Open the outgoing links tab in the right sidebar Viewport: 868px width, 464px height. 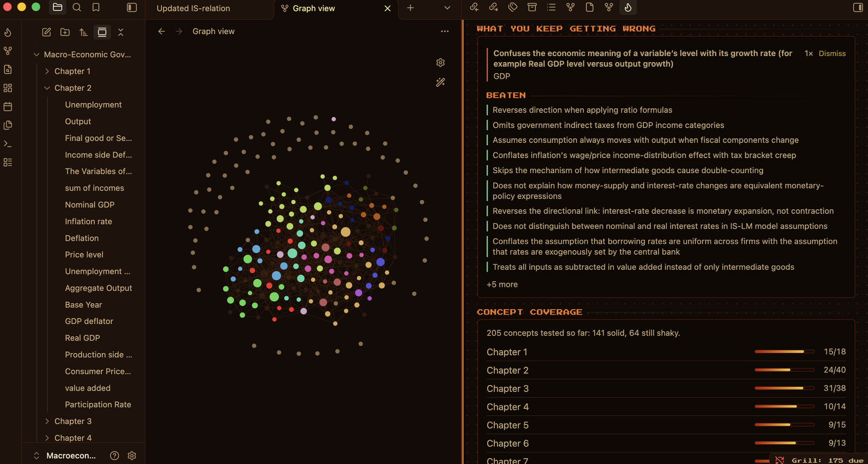[493, 7]
